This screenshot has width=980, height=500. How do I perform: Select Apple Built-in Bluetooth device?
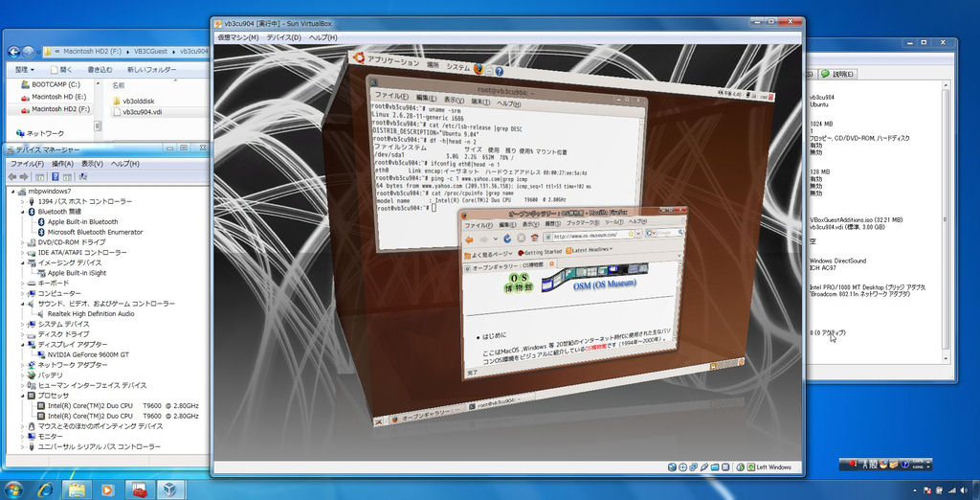(82, 221)
